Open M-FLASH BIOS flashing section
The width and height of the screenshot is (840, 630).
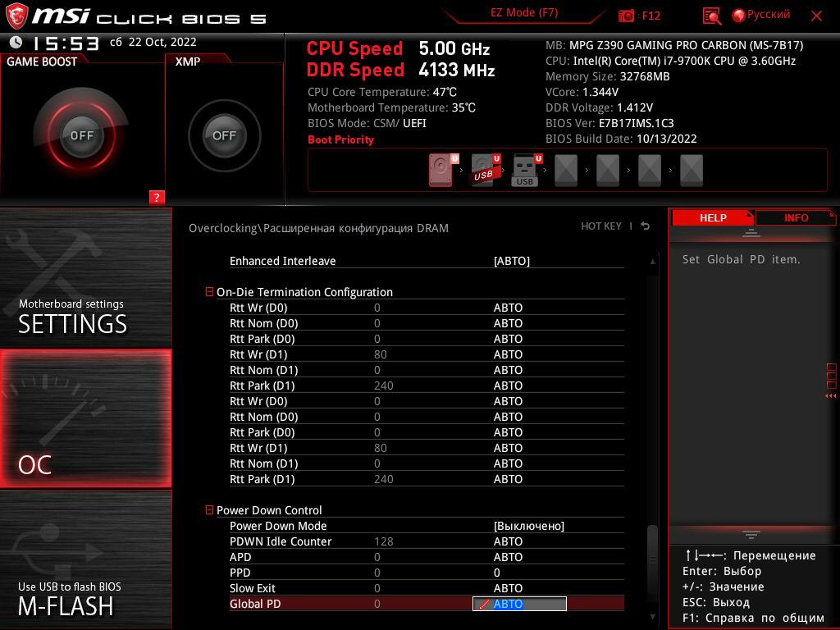tap(85, 559)
